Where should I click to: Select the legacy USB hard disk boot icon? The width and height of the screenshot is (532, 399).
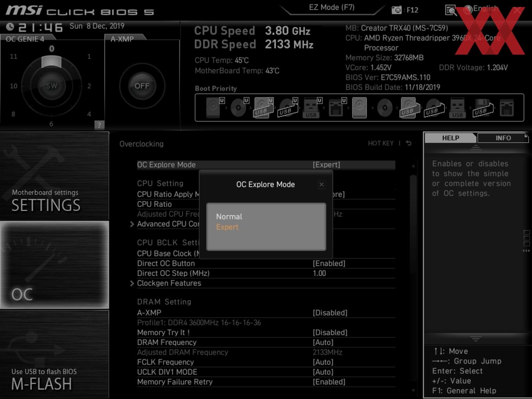(409, 108)
